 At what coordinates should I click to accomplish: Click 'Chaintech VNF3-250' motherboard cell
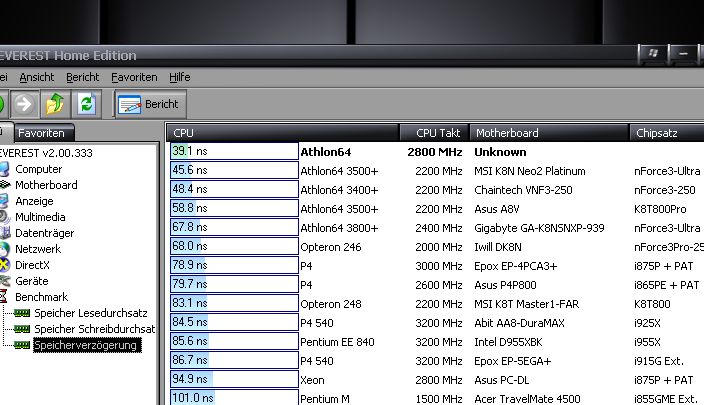(x=524, y=190)
